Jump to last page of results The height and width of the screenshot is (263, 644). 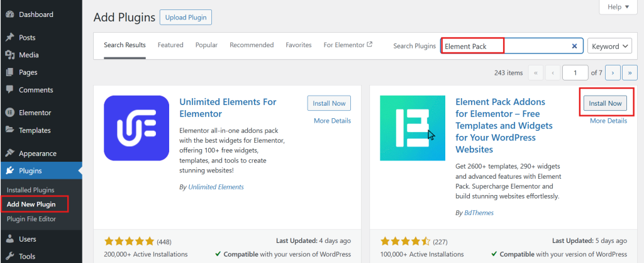point(630,73)
